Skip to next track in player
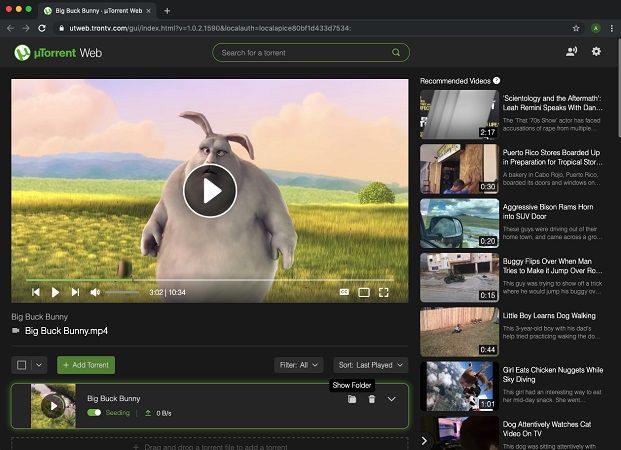This screenshot has width=621, height=450. click(75, 292)
